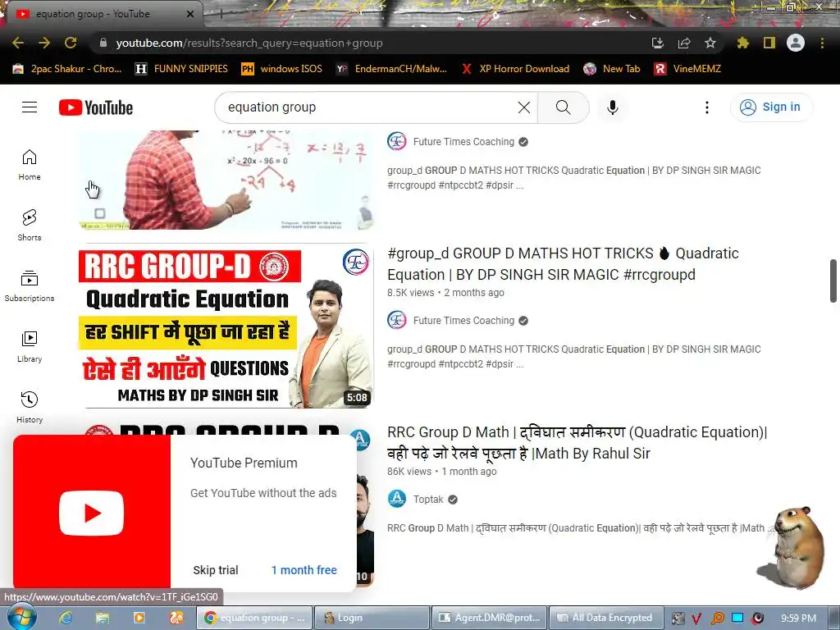Click Skip trial in Premium popup

click(x=216, y=570)
